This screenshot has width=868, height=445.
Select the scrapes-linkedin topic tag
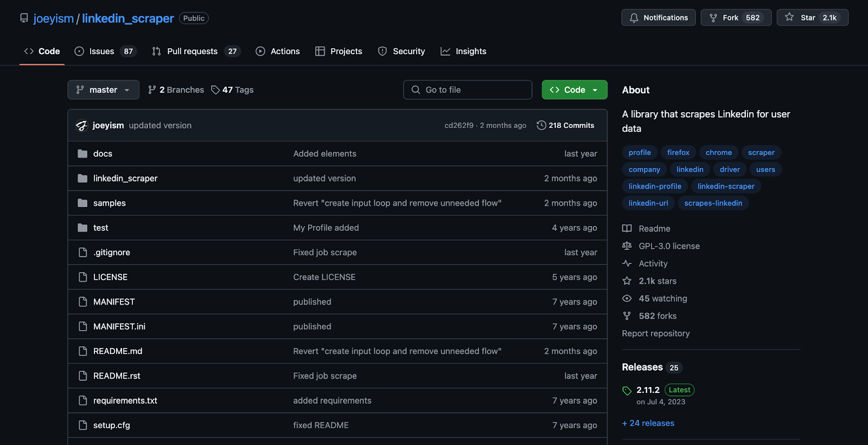pyautogui.click(x=713, y=203)
